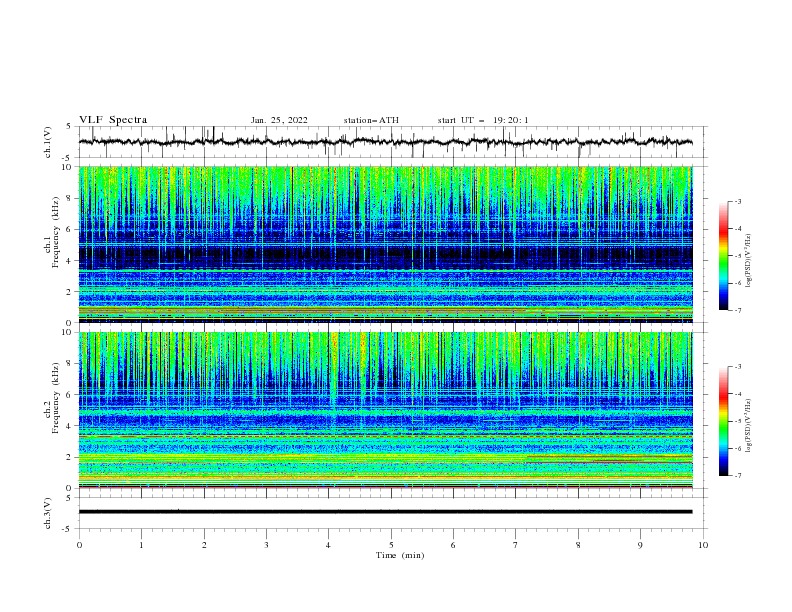The height and width of the screenshot is (612, 792).
Task: Click time-axis tick label "9"
Action: pyautogui.click(x=640, y=545)
